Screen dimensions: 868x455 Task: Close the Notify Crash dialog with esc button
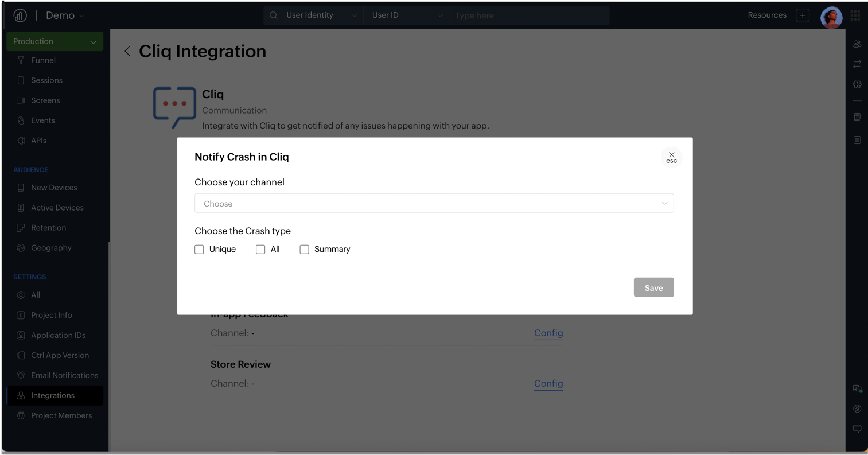coord(671,157)
